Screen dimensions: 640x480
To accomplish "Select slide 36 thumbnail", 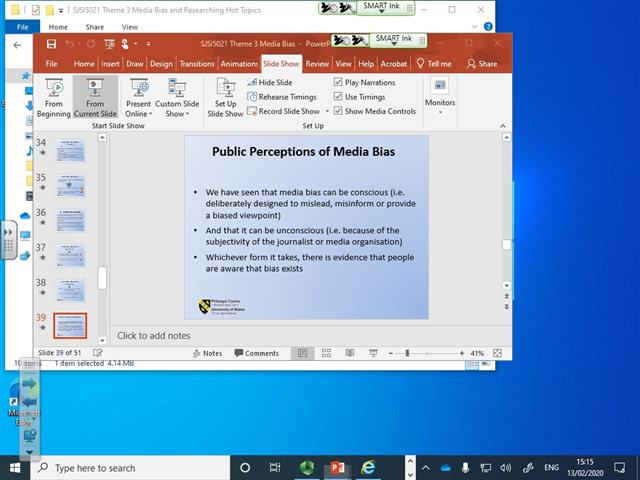I will pyautogui.click(x=70, y=220).
